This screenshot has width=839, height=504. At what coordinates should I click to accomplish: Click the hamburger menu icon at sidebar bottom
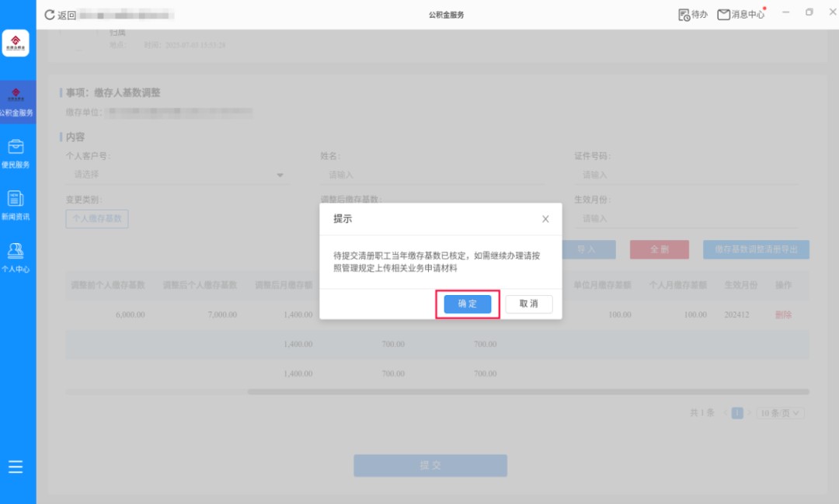point(16,467)
